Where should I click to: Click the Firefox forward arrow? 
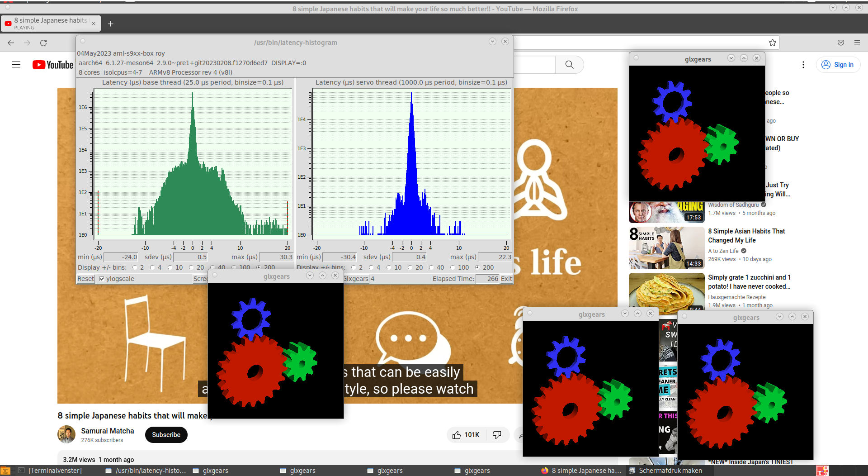click(x=27, y=43)
